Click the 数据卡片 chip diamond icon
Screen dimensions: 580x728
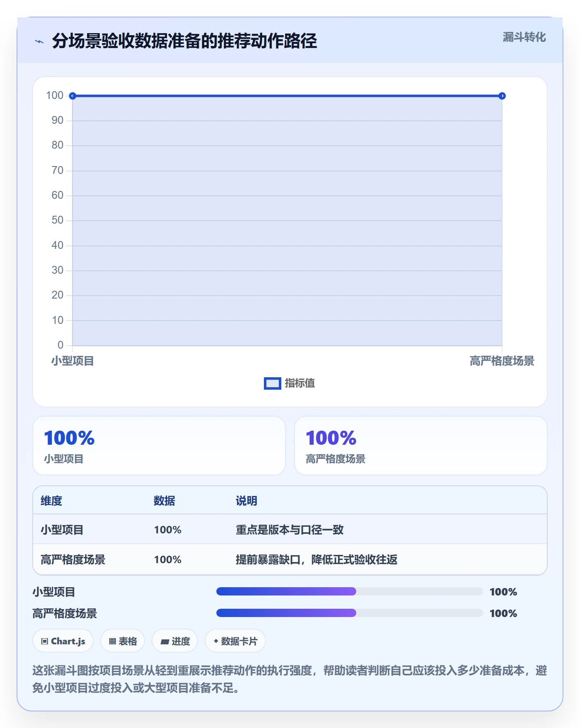click(216, 641)
